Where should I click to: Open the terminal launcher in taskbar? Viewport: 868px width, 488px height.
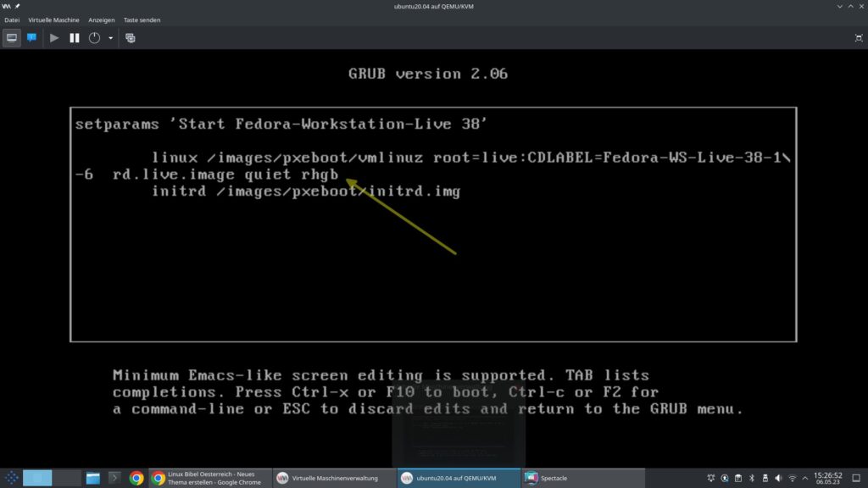(114, 478)
